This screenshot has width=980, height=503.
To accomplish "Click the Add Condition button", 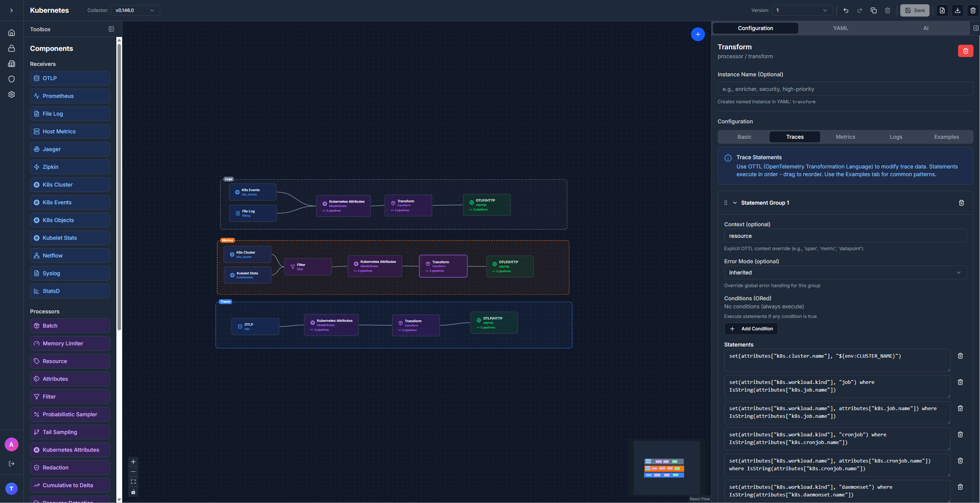I will tap(751, 329).
